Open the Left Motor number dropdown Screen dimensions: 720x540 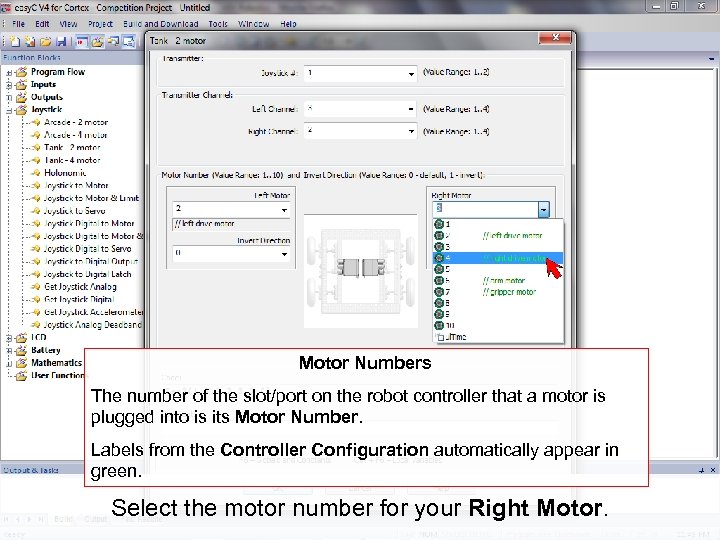pyautogui.click(x=284, y=210)
